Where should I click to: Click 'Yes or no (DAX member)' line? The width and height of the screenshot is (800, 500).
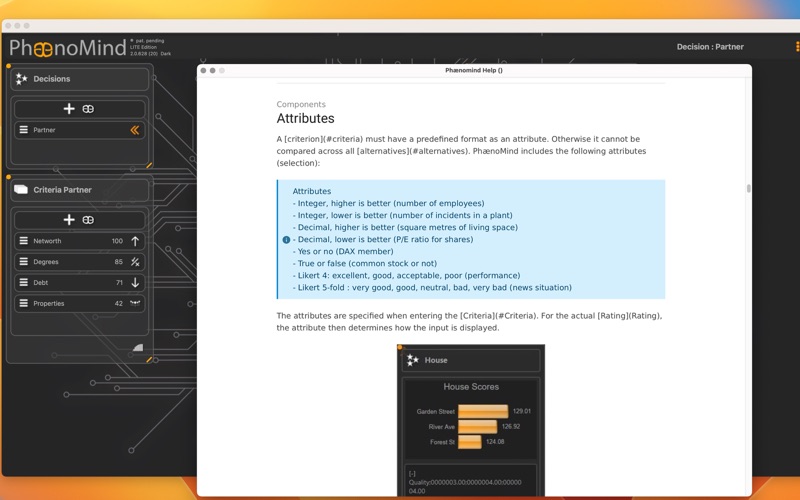[x=343, y=252]
